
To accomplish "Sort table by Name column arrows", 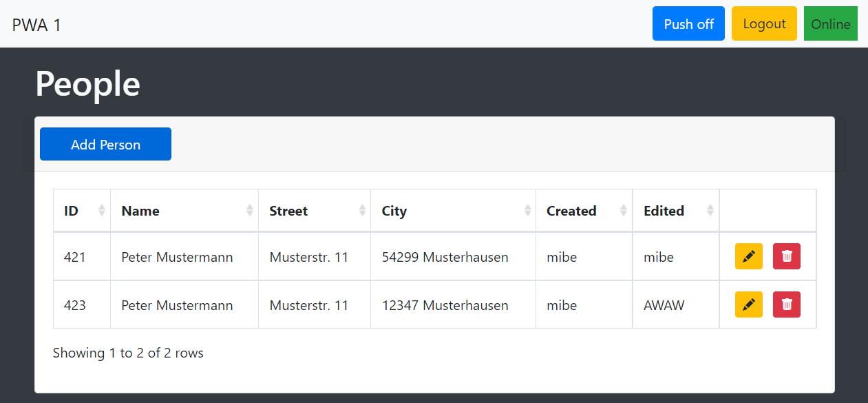I will (x=250, y=211).
